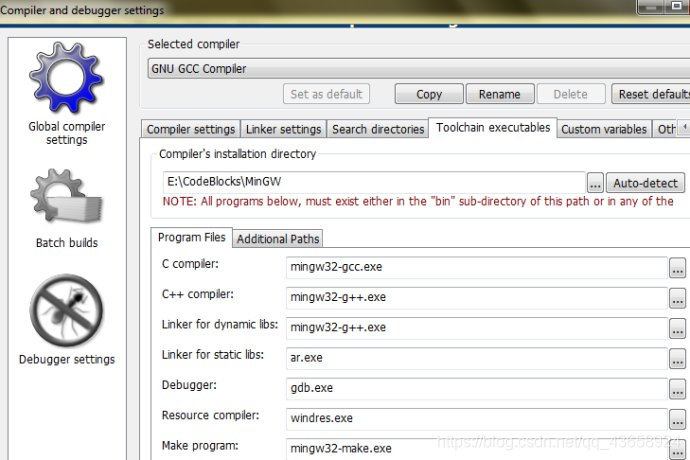Switch to Search directories tab
Viewport: 690px width, 460px height.
pos(378,129)
